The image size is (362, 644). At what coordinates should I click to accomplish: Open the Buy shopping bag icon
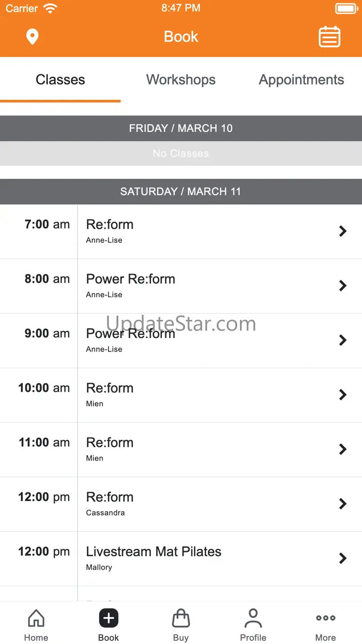[x=181, y=618]
